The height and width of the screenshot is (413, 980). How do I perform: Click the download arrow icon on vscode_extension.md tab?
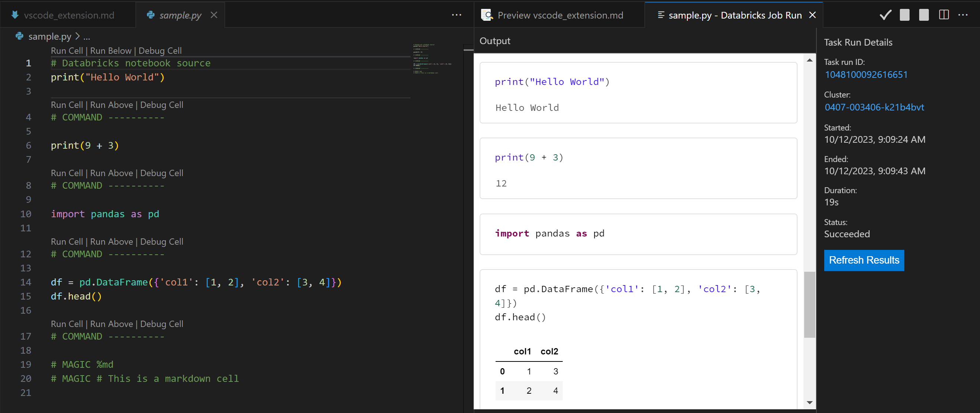point(15,15)
